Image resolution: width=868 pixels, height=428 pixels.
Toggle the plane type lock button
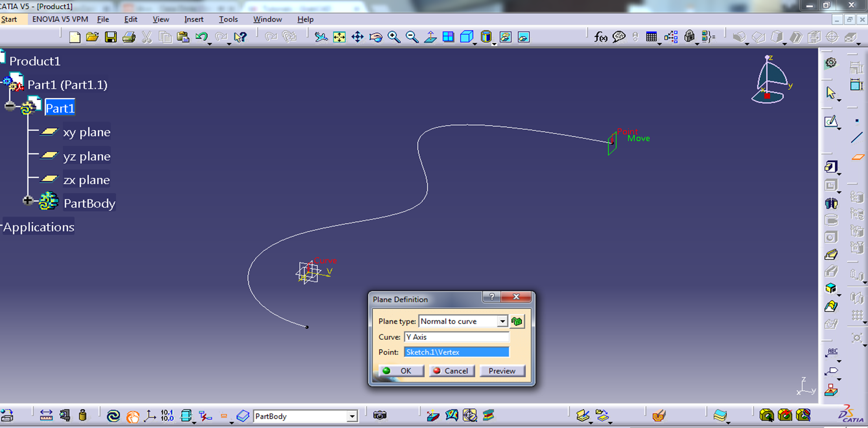517,322
